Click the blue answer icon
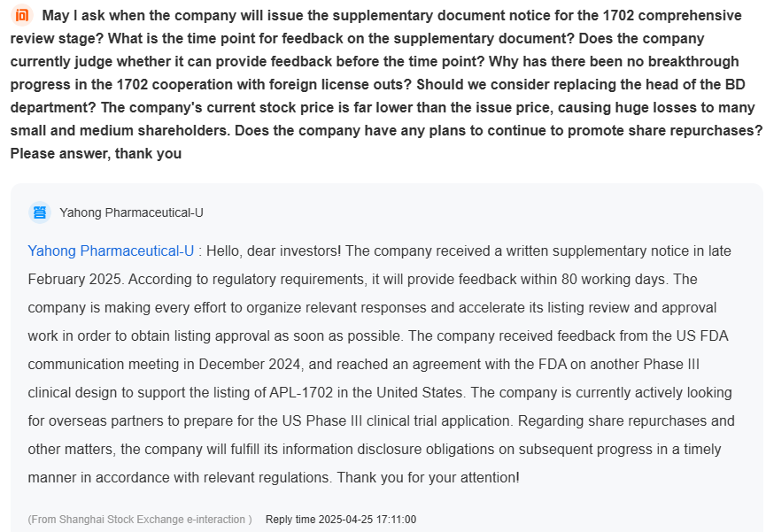 [x=40, y=212]
